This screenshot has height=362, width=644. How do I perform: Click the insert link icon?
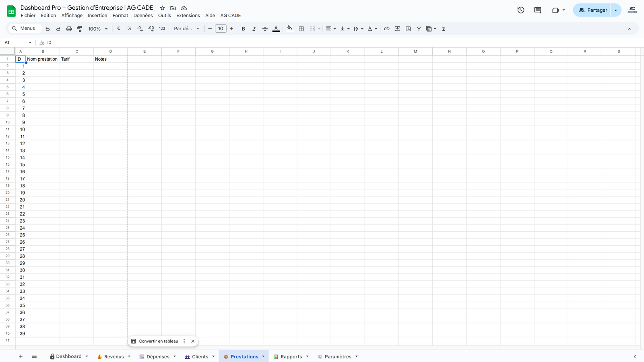[x=386, y=29]
